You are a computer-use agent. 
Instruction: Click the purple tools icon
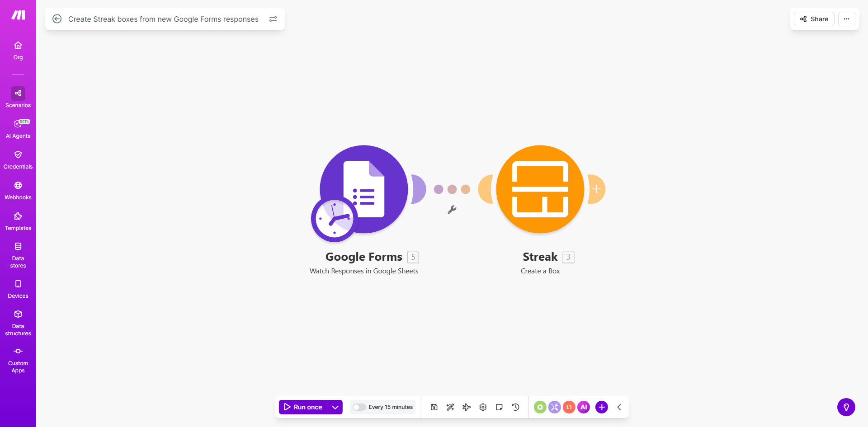tap(555, 407)
